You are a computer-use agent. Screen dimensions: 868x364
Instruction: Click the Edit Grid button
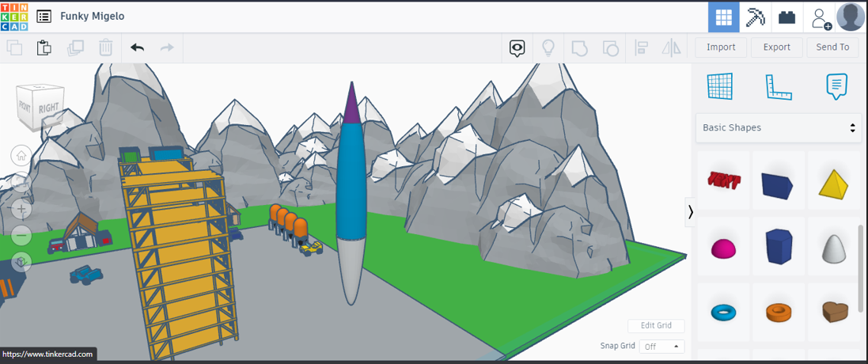click(656, 326)
